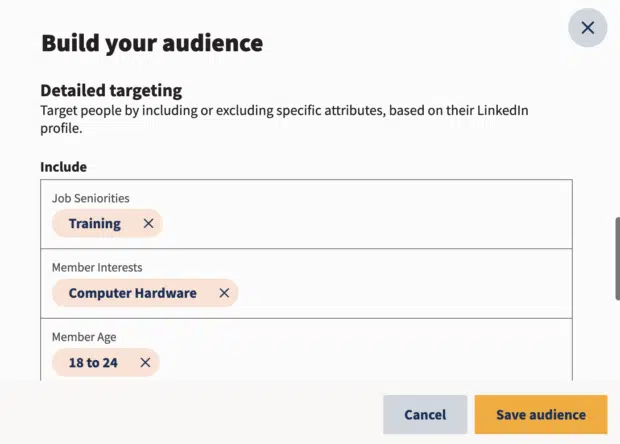Select the Training chip label
Viewport: 620px width, 444px height.
tap(95, 223)
